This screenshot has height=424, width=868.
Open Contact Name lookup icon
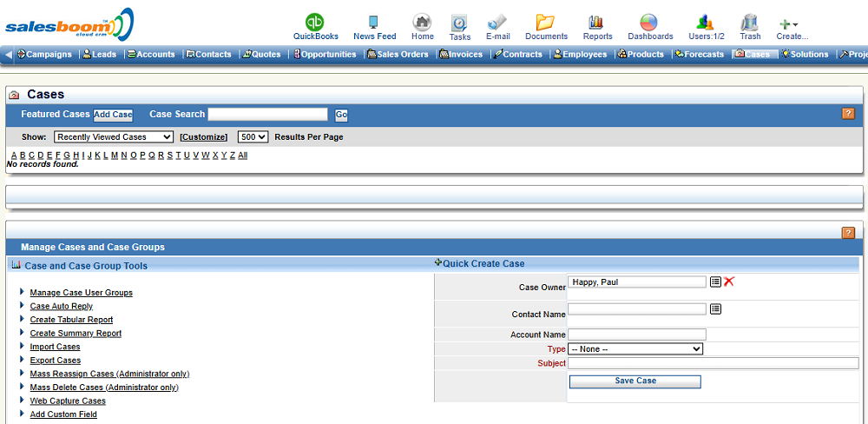(715, 308)
